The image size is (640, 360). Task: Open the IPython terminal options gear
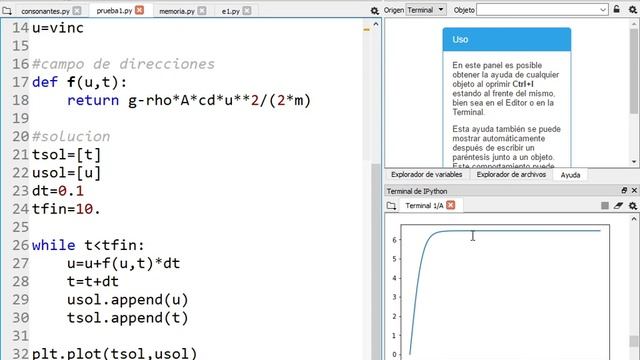tap(633, 206)
